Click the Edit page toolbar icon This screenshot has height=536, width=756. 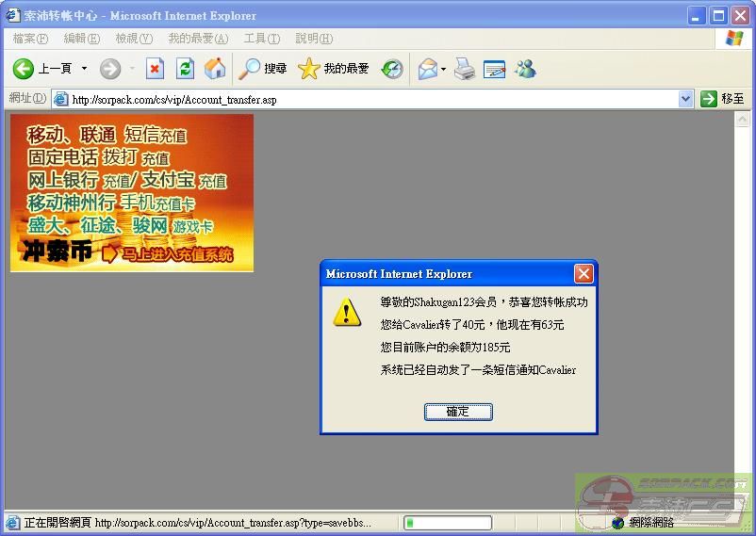click(494, 69)
